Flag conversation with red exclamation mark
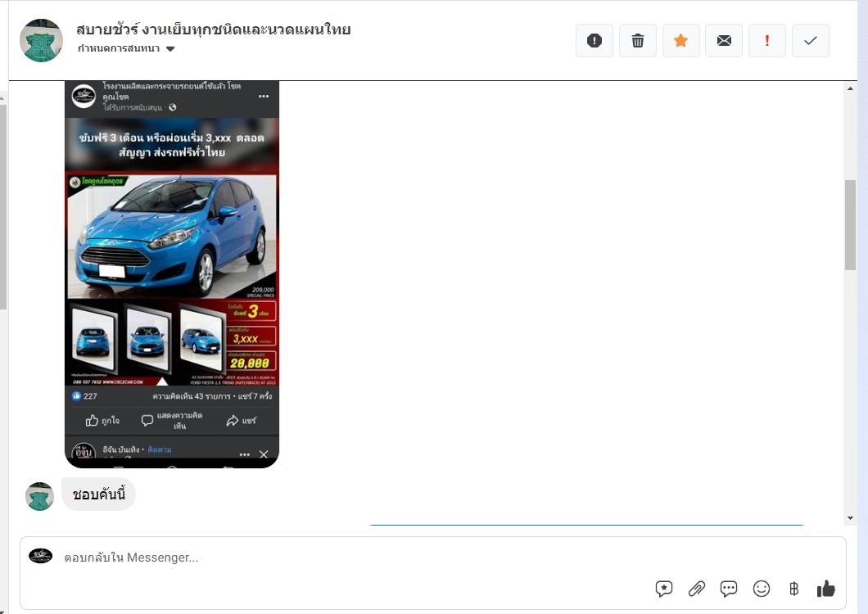 coord(767,40)
